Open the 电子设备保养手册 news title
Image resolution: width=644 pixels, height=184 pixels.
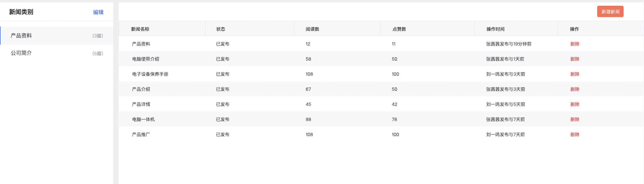click(150, 74)
